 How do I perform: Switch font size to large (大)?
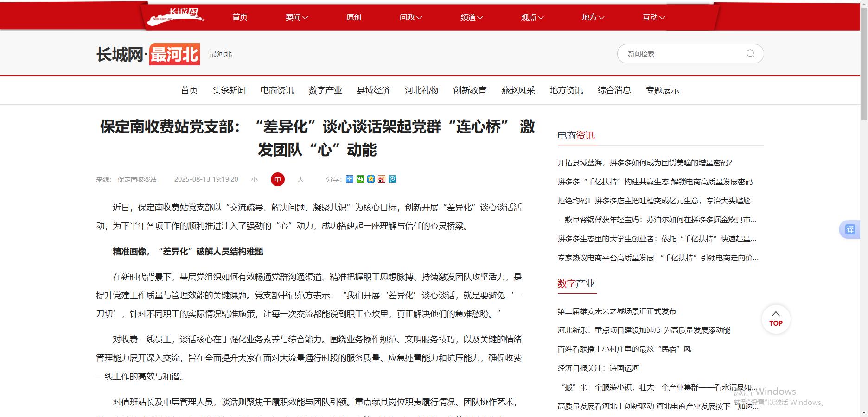(300, 179)
